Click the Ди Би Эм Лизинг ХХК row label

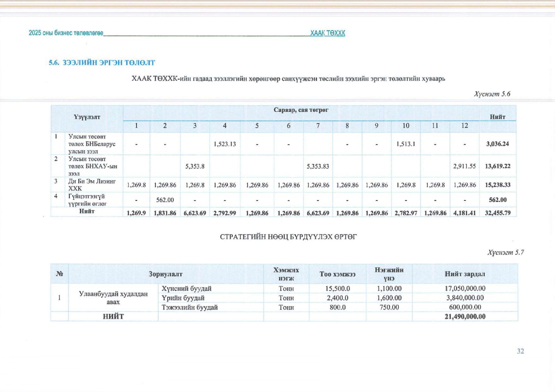(x=92, y=185)
